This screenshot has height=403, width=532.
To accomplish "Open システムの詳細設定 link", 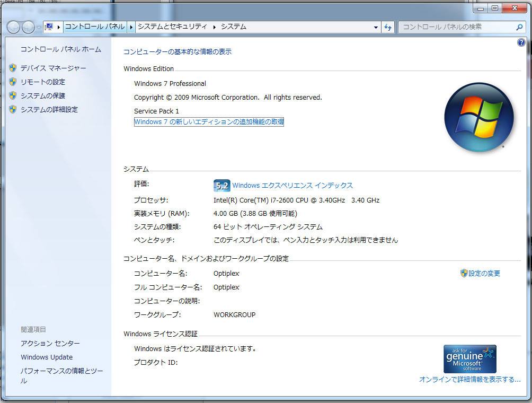I will click(49, 110).
